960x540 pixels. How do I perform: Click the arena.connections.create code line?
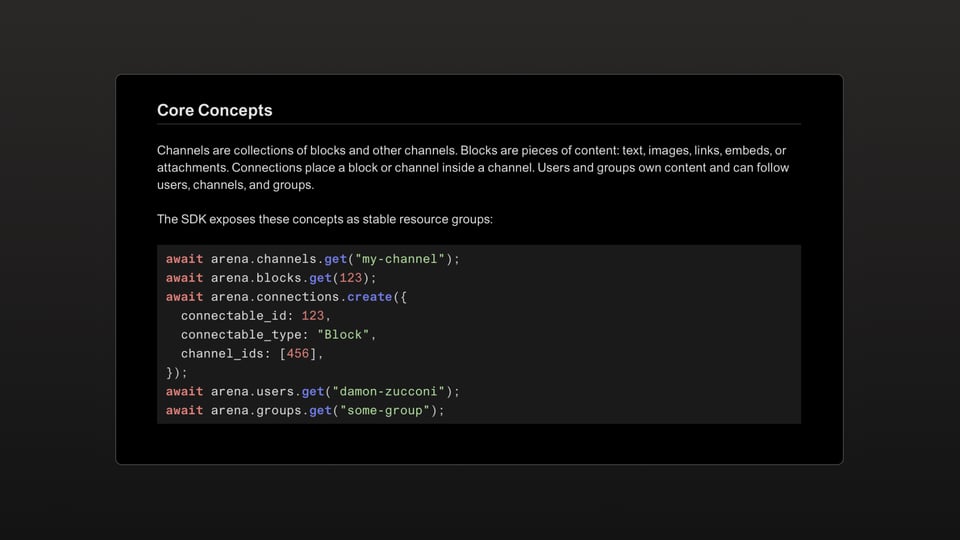[286, 297]
